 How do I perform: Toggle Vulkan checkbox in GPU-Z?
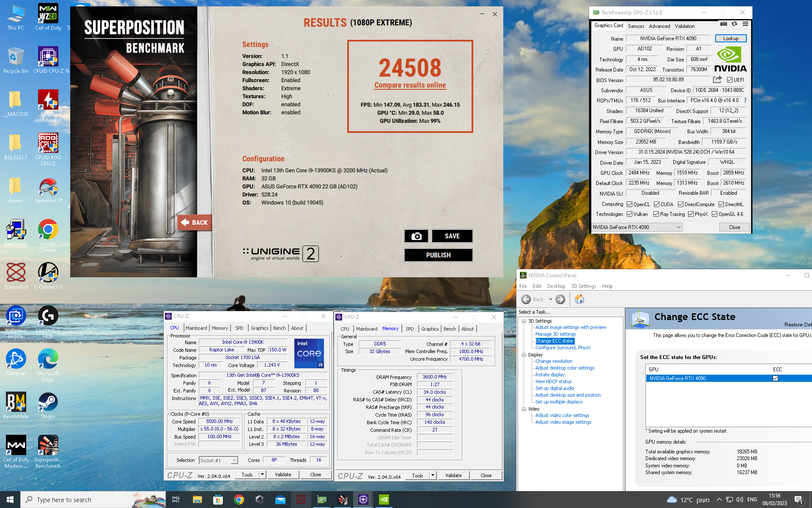tap(629, 214)
